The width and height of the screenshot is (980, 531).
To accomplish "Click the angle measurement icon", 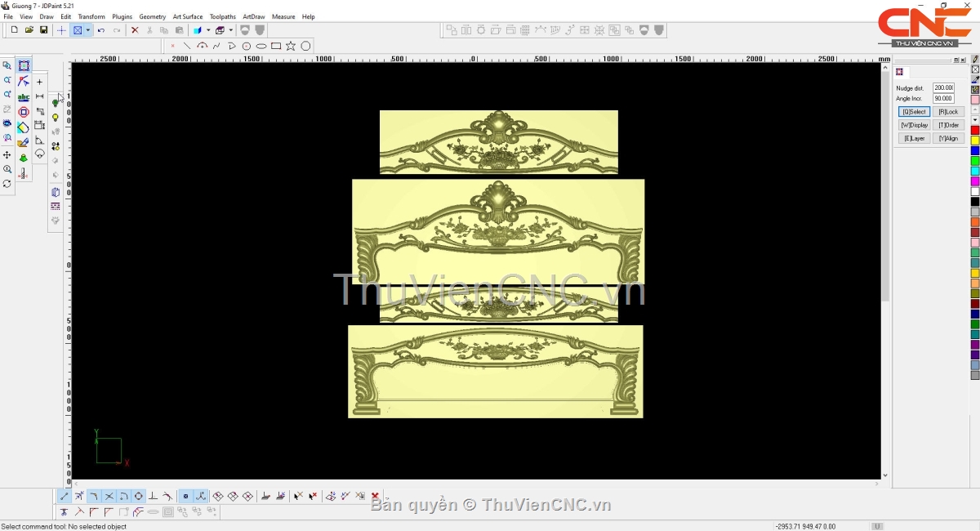I will 39,141.
